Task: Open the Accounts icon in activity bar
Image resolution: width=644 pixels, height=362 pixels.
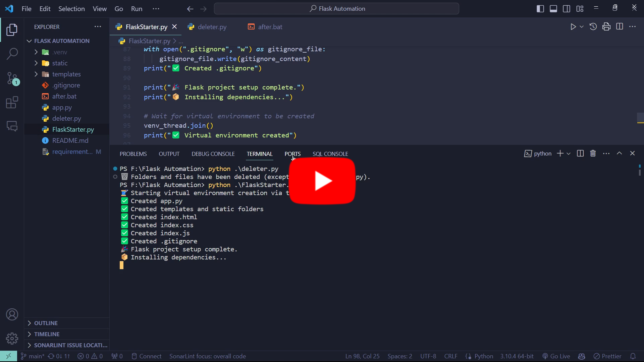Action: pos(12,314)
